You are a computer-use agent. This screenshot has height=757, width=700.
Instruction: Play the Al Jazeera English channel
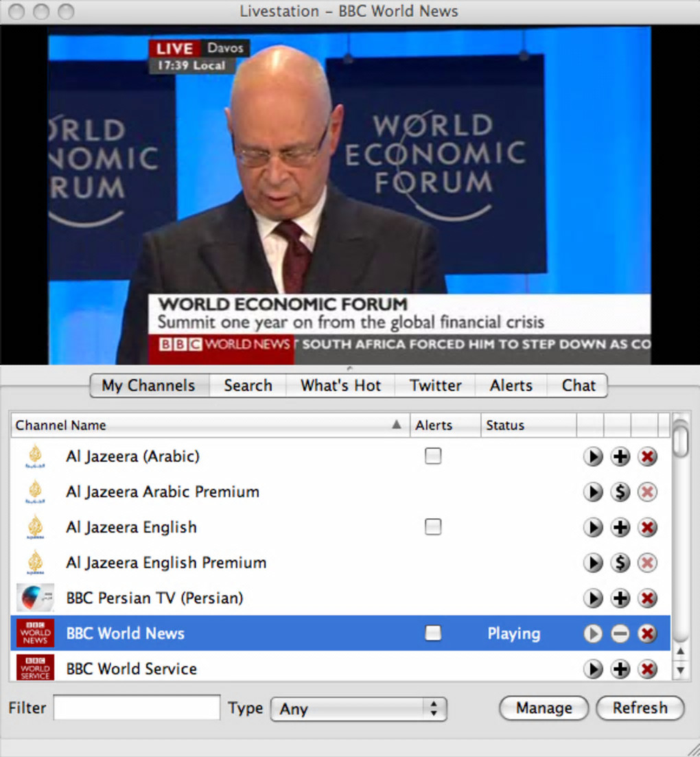tap(593, 527)
